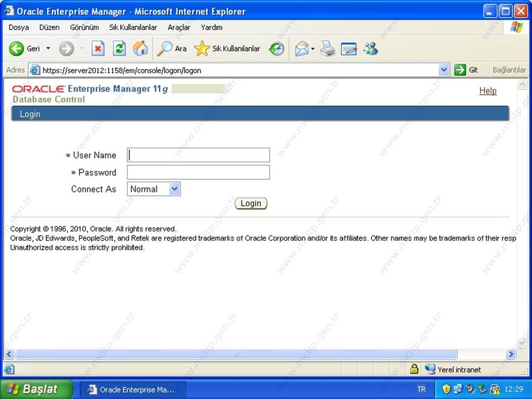Click the 'Database Control' heading text
This screenshot has height=399, width=532.
click(49, 99)
